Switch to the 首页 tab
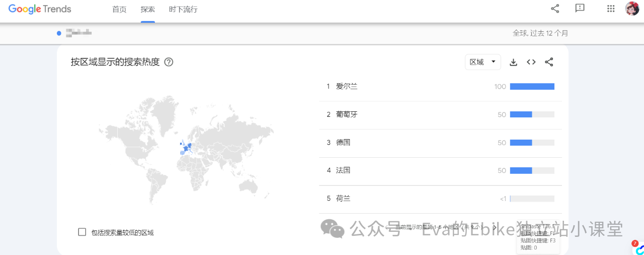The image size is (644, 255). (x=119, y=10)
